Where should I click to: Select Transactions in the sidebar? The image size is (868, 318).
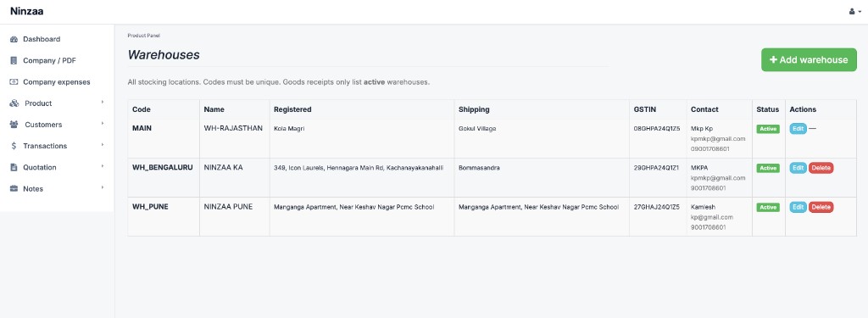pos(45,146)
